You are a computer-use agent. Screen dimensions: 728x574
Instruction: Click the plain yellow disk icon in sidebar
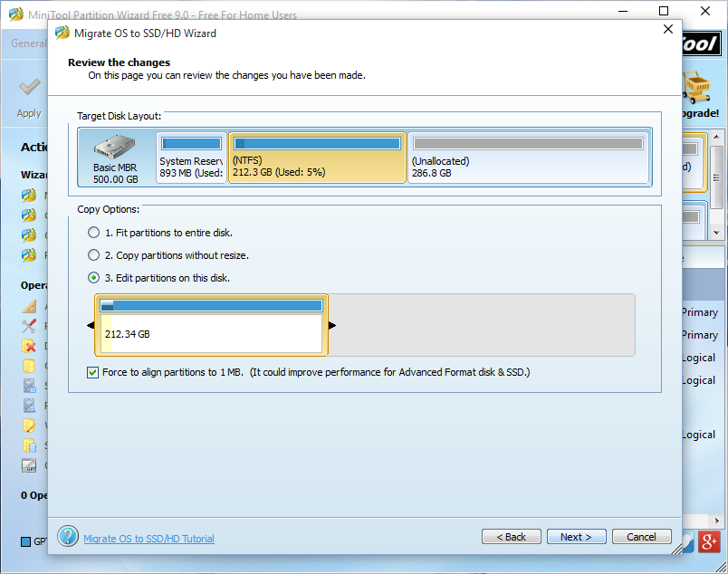tap(29, 366)
